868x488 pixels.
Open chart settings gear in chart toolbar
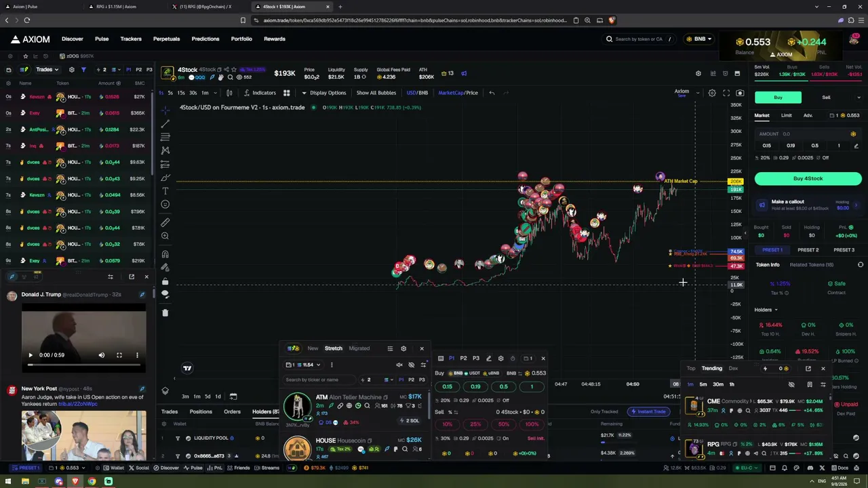point(712,93)
